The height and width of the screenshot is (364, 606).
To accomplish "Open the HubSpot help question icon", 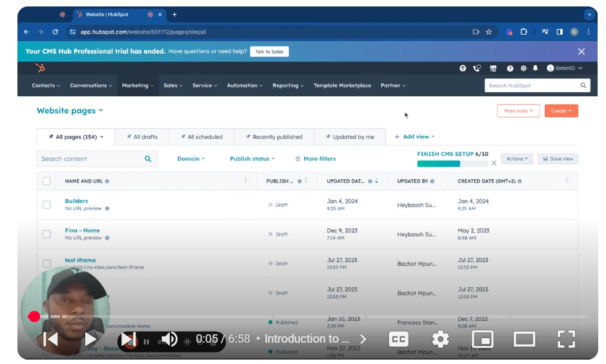I will (510, 68).
